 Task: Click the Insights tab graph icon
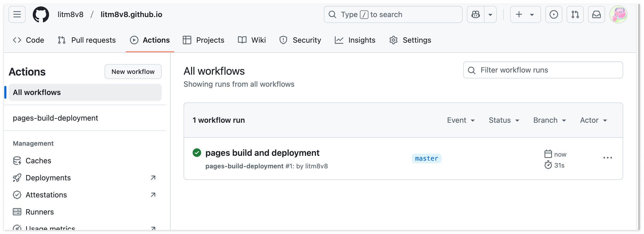pyautogui.click(x=339, y=40)
